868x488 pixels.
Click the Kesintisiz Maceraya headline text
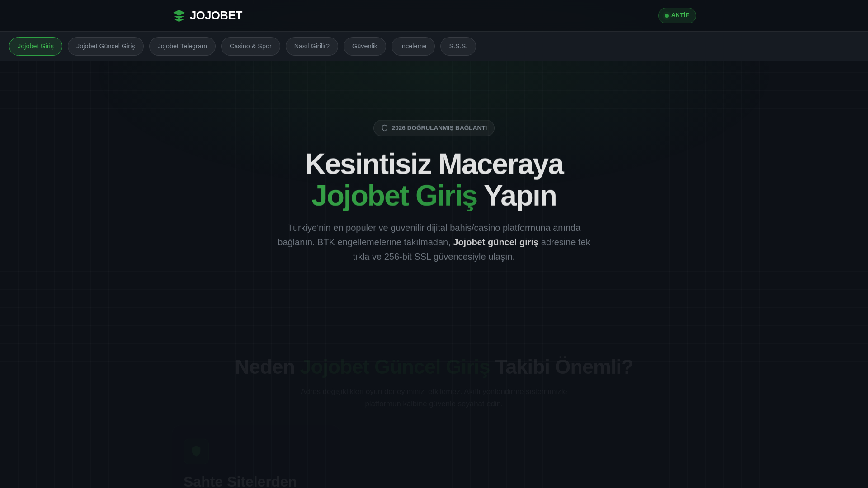(434, 164)
